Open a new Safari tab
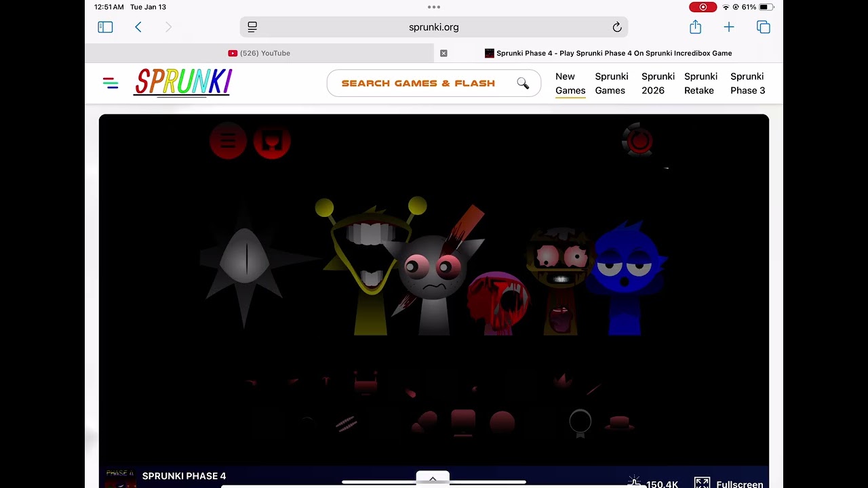This screenshot has width=868, height=488. click(x=729, y=27)
